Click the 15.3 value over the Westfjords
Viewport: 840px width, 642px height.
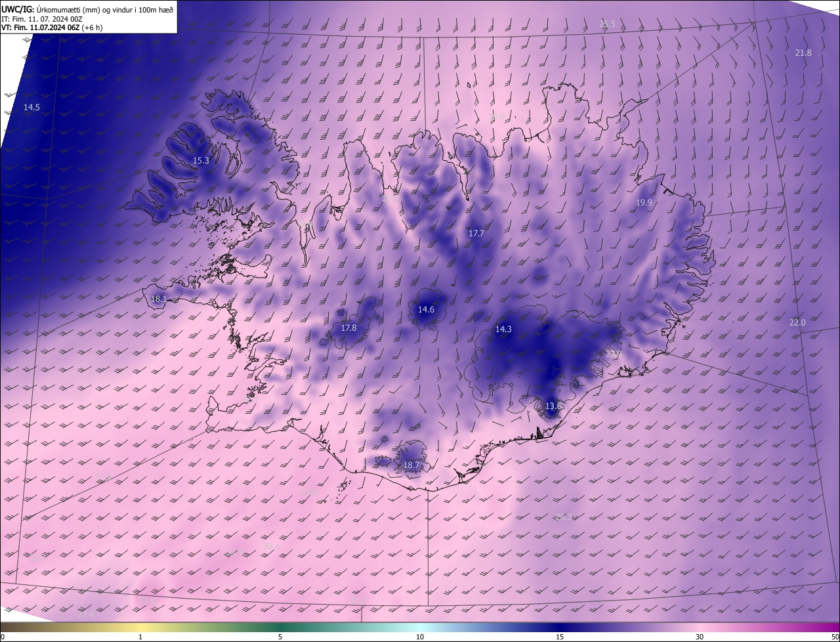(201, 160)
